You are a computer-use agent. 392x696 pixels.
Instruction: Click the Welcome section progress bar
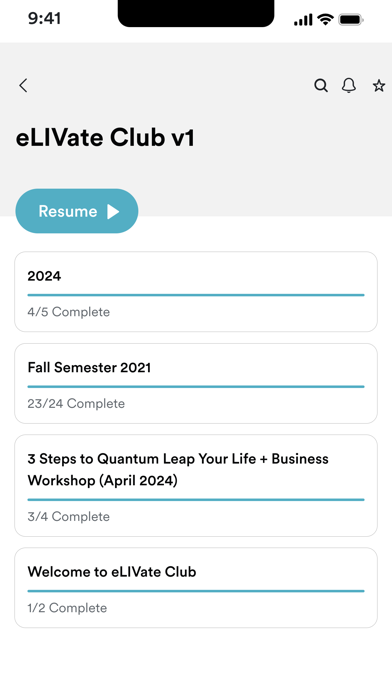click(x=196, y=591)
